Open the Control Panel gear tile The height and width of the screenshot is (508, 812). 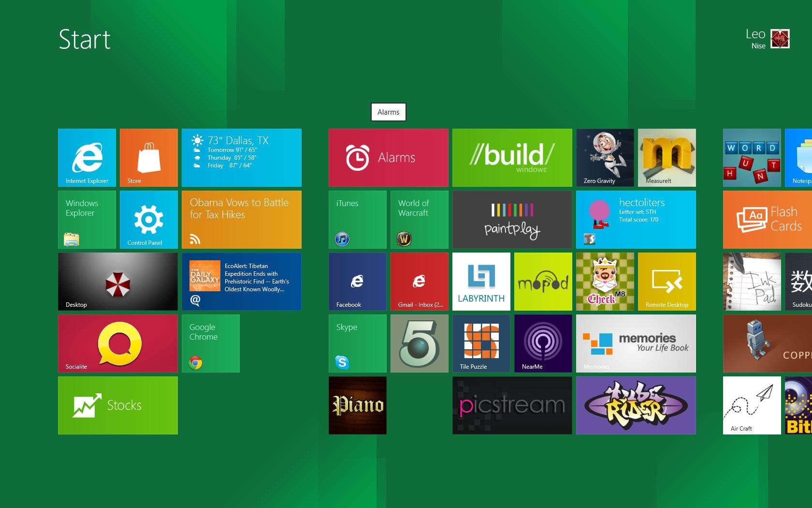coord(149,220)
